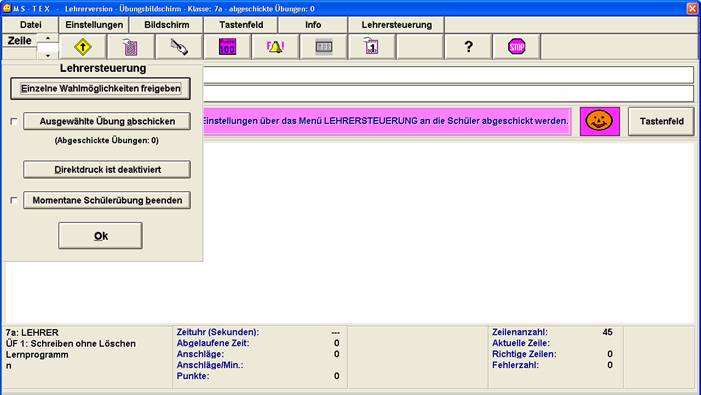Click the yellow diamond arrow toolbar icon
Viewport: 701px width, 395px height.
[83, 47]
